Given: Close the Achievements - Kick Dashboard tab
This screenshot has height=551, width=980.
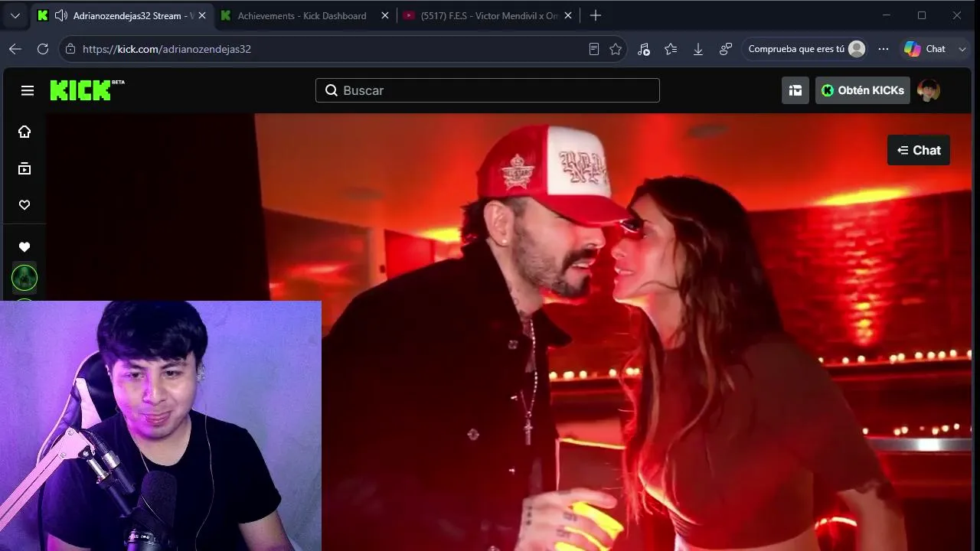Looking at the screenshot, I should click(385, 15).
